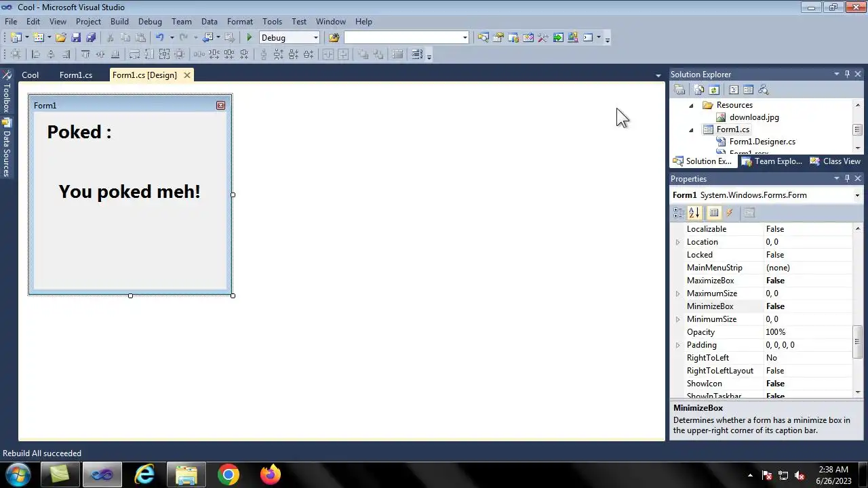Viewport: 868px width, 488px height.
Task: Click Solution Explorer's Properties icon
Action: click(679, 89)
